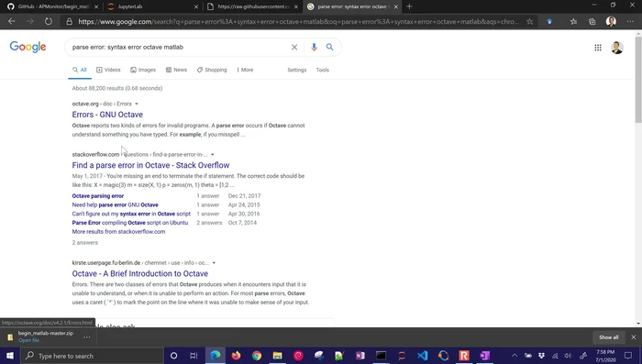Open the Favorites list icon

(x=573, y=22)
